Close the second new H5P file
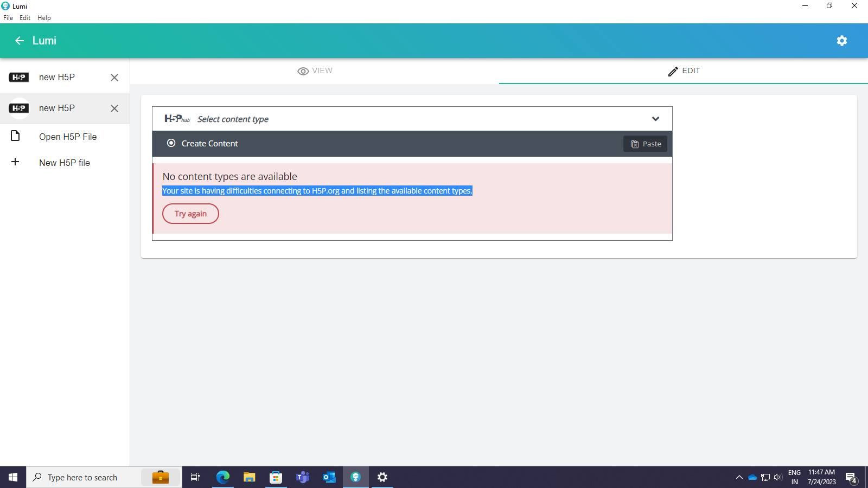868x488 pixels. [114, 108]
